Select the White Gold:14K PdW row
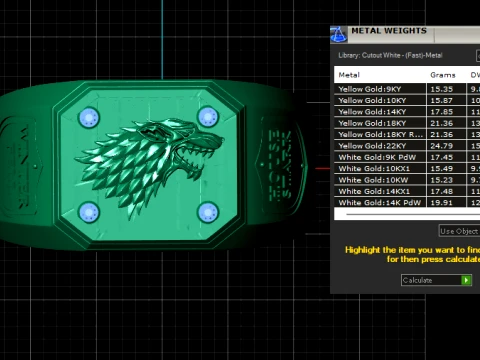The width and height of the screenshot is (480, 360). [407, 202]
